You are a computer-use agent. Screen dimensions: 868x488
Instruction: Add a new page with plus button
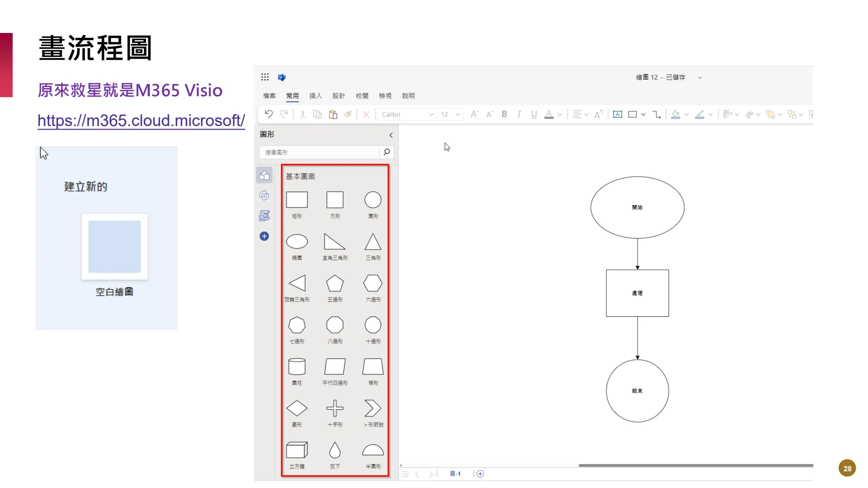pyautogui.click(x=481, y=474)
